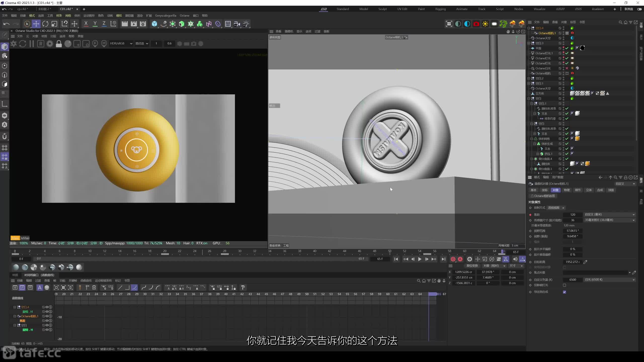Switch to the Sculpt layout
The image size is (644, 362).
(x=382, y=9)
